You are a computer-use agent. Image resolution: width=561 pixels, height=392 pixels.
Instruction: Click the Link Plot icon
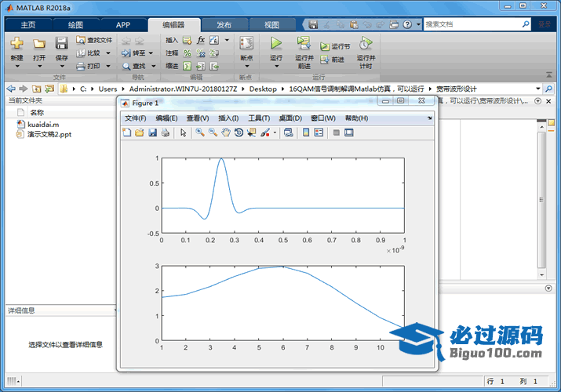click(x=289, y=132)
